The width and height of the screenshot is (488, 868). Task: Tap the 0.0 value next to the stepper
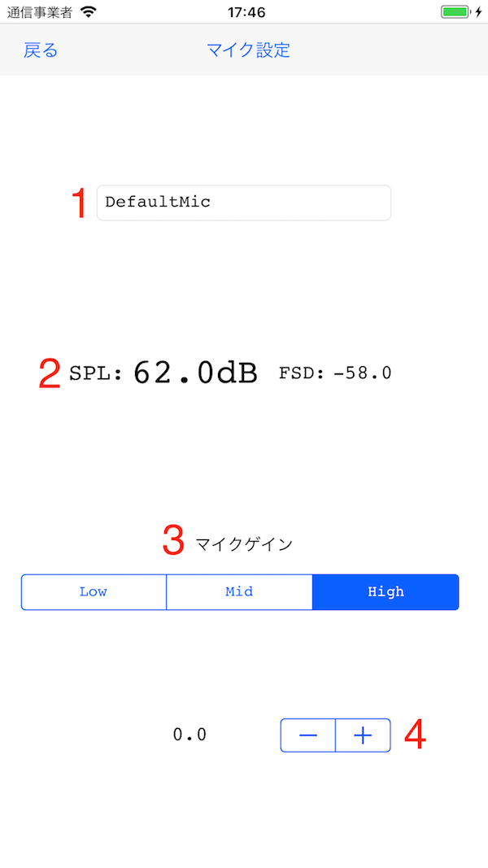pos(189,735)
